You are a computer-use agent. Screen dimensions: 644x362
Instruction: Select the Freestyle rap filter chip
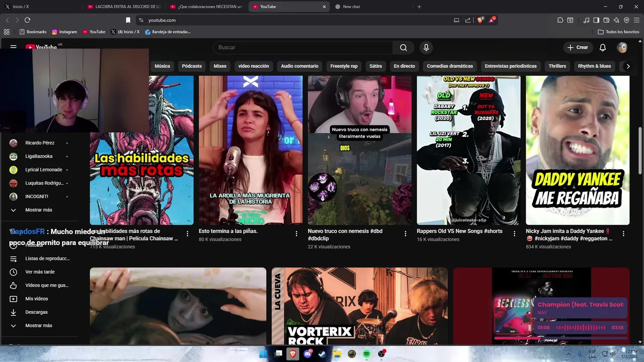pos(344,66)
